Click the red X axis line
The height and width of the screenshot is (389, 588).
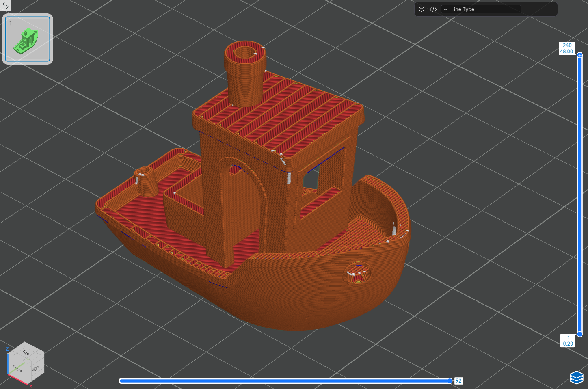point(18,380)
